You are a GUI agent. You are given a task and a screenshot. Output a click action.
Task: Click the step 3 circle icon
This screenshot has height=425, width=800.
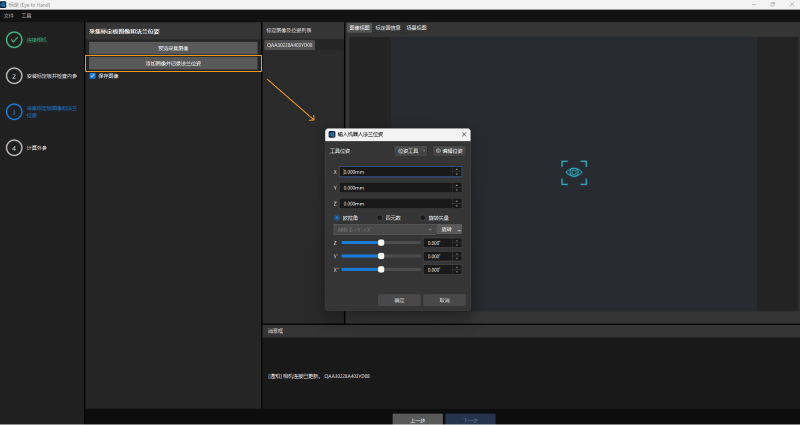click(14, 111)
